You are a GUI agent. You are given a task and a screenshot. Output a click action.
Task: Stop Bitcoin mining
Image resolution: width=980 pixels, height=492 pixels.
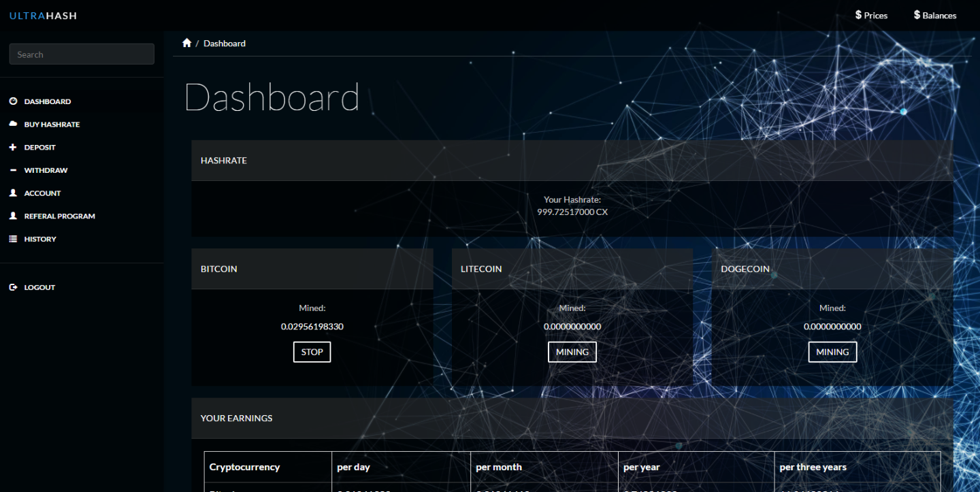pyautogui.click(x=312, y=352)
